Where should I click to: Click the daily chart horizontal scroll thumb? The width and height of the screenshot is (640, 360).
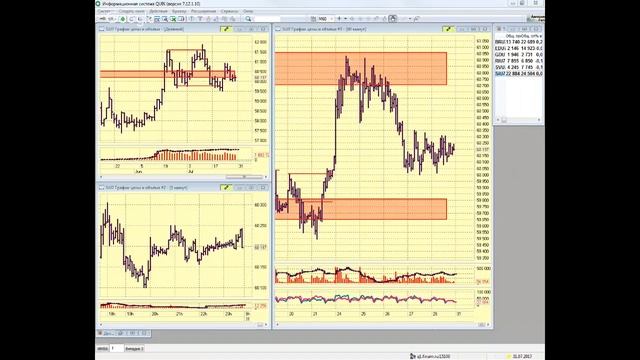(x=244, y=177)
